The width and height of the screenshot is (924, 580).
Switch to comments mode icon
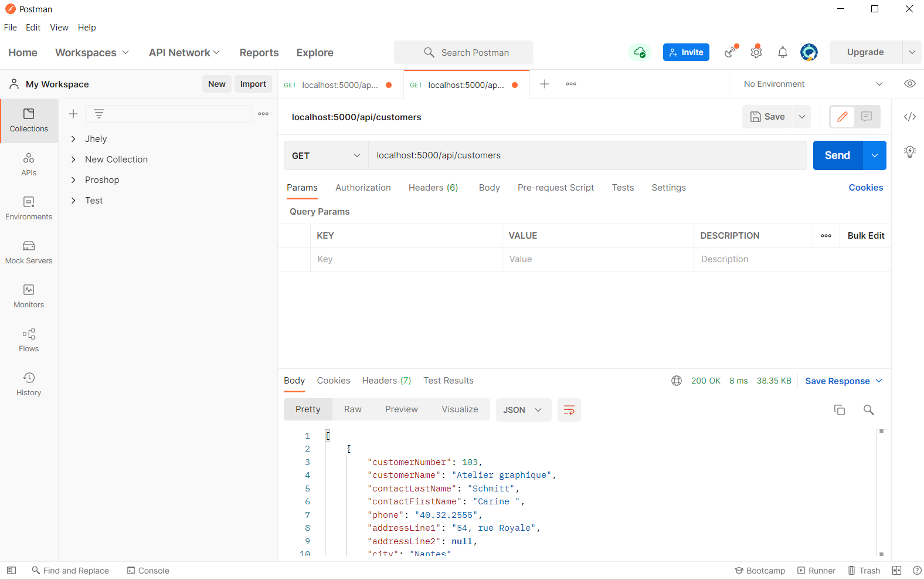point(867,117)
